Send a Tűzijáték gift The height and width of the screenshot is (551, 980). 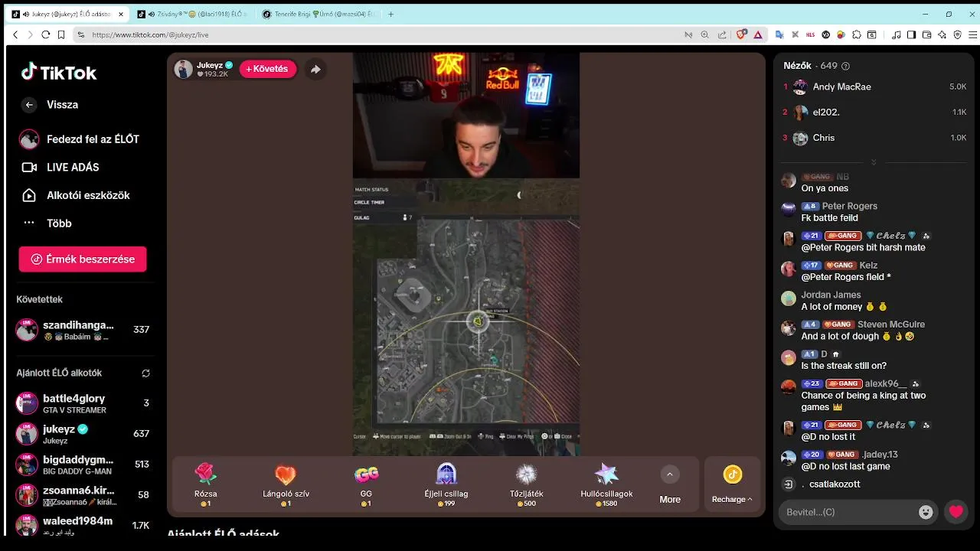527,484
